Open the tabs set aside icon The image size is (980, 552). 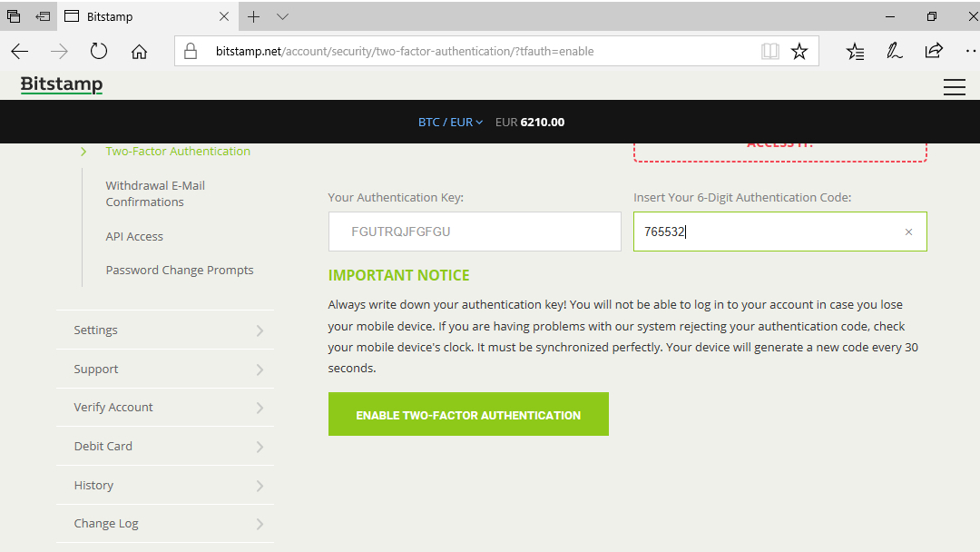pos(14,16)
